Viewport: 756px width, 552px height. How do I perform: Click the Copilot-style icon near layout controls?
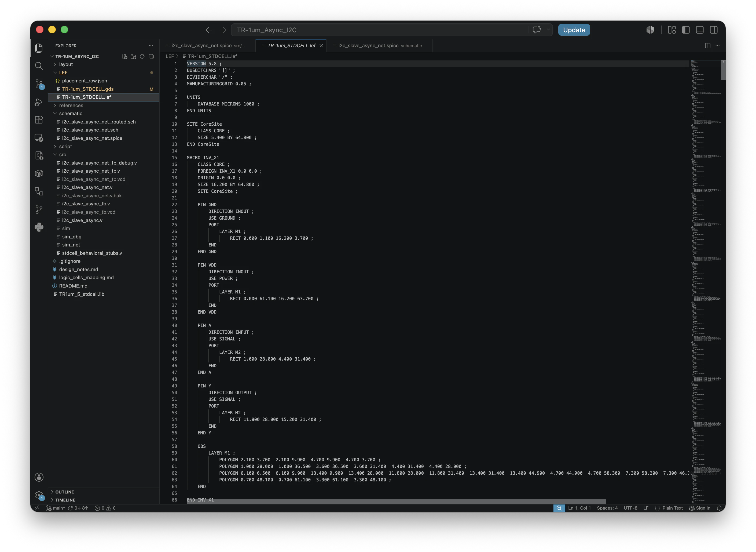[650, 30]
